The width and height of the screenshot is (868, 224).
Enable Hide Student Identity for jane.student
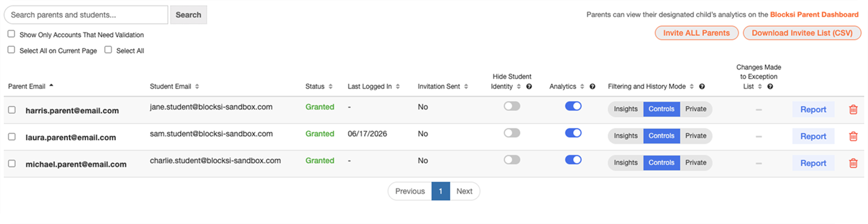coord(512,106)
